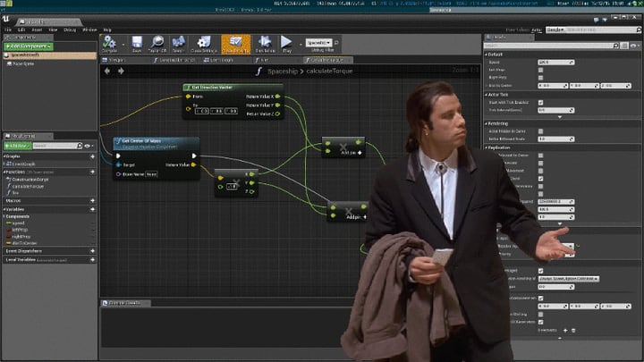Click Spaceship in the graph breadcrumb

[x=283, y=72]
